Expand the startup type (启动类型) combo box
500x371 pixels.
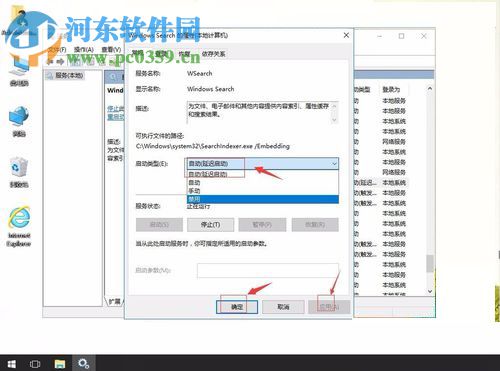pyautogui.click(x=262, y=163)
